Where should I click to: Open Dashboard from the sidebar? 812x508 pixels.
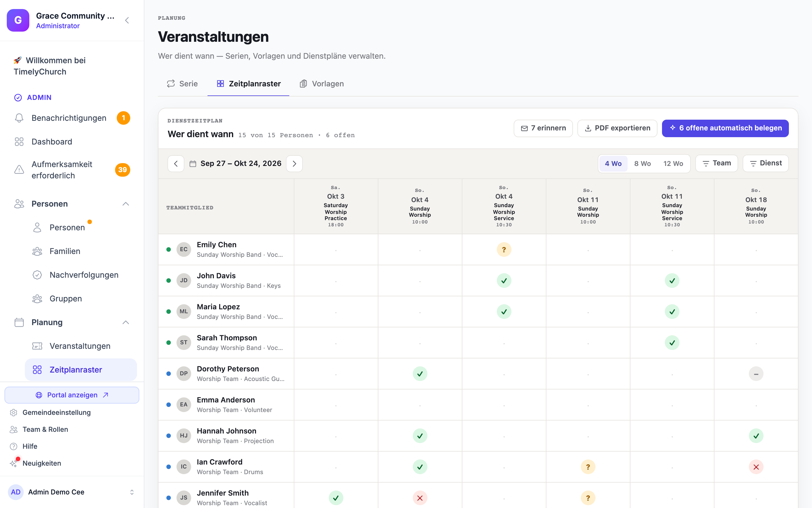[72, 142]
